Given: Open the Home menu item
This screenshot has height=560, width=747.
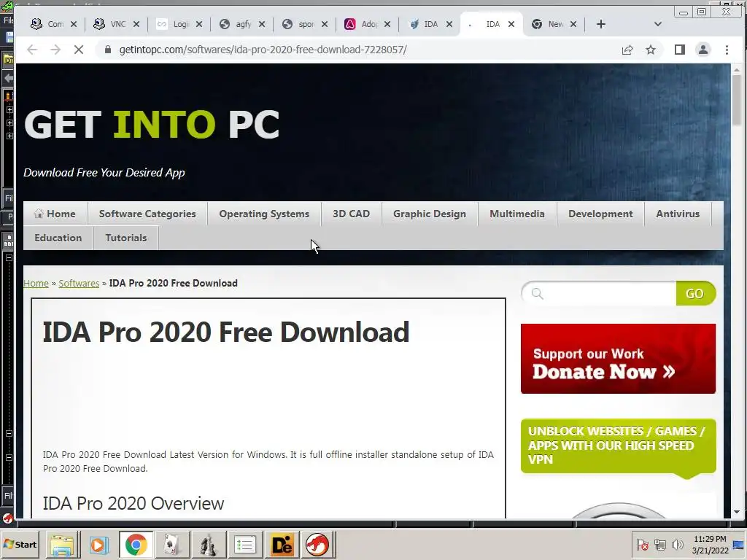Looking at the screenshot, I should [x=55, y=214].
